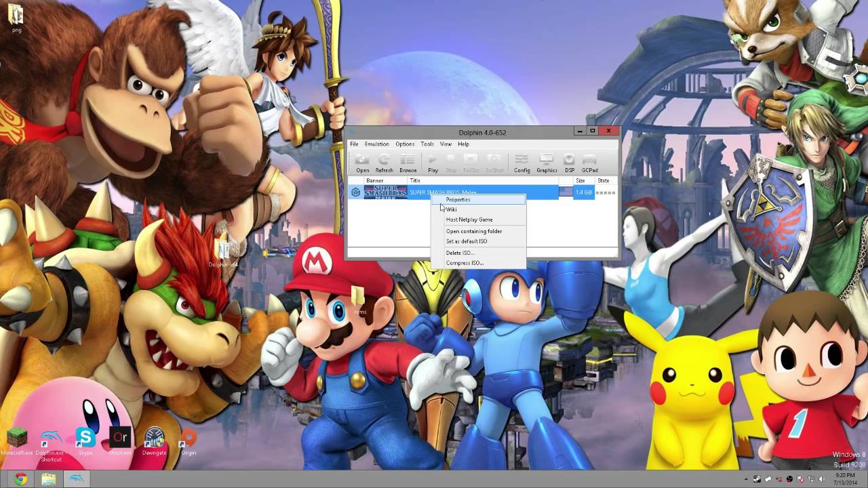Image resolution: width=868 pixels, height=488 pixels.
Task: Click the network tray icon
Action: click(811, 480)
